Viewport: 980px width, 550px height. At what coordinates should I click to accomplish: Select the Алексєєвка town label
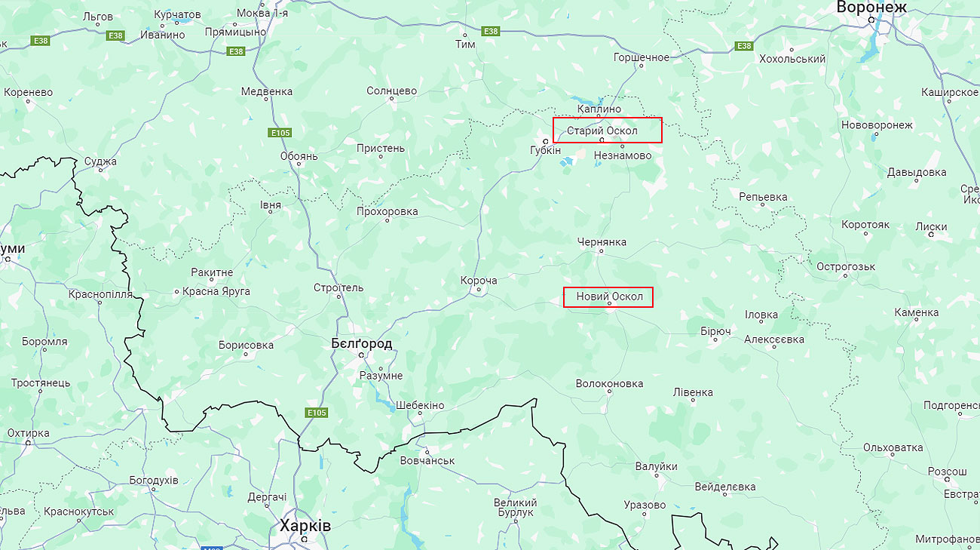click(774, 339)
